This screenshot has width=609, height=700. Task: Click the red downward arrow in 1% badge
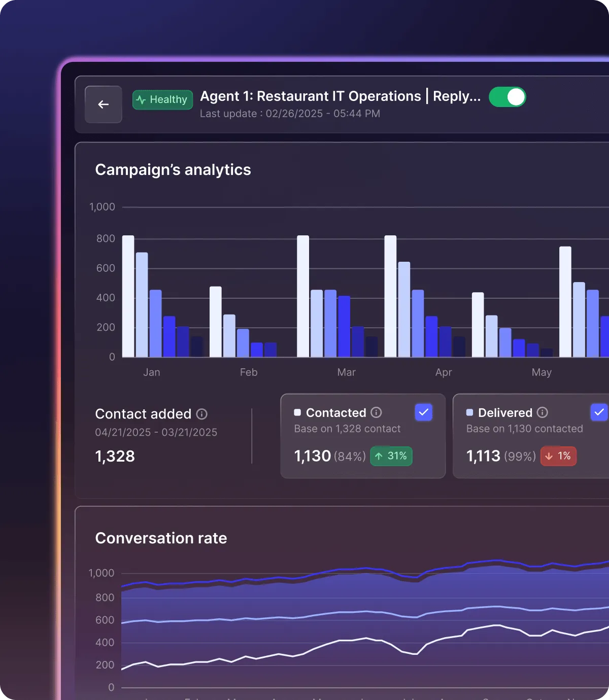pyautogui.click(x=549, y=456)
